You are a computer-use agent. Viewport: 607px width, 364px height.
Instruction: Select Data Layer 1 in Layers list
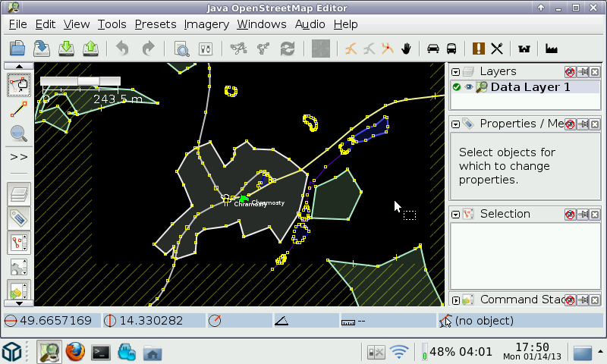tap(525, 87)
